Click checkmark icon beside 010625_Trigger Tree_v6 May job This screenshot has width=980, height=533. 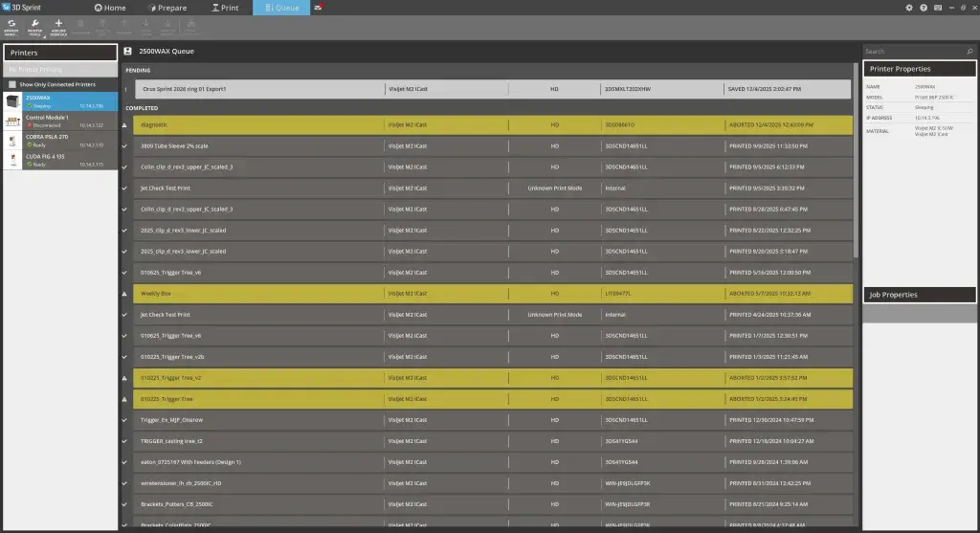pos(124,273)
